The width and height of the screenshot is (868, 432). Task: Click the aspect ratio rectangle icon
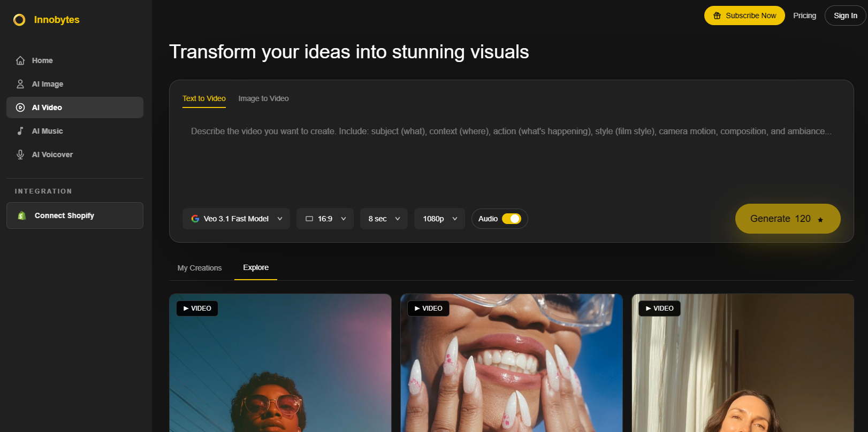coord(309,219)
